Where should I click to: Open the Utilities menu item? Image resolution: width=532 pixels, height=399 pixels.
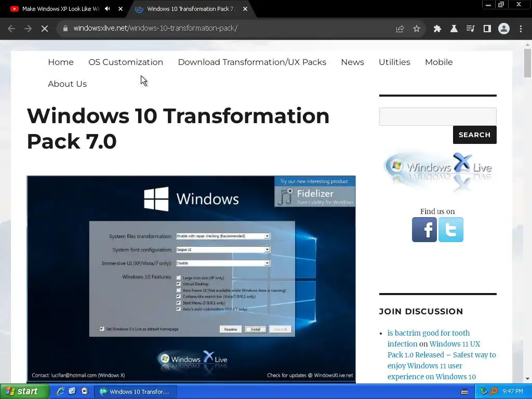click(395, 62)
